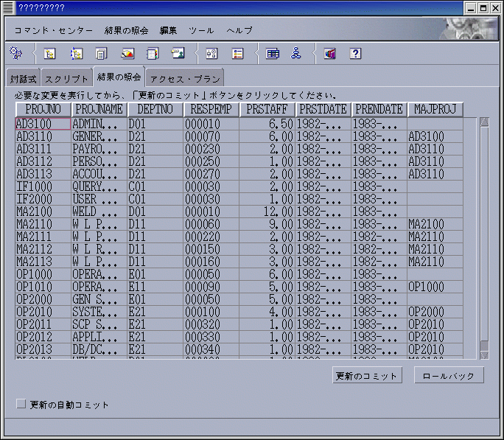The width and height of the screenshot is (504, 440).
Task: Open the Information Center books icon
Action: (x=330, y=54)
